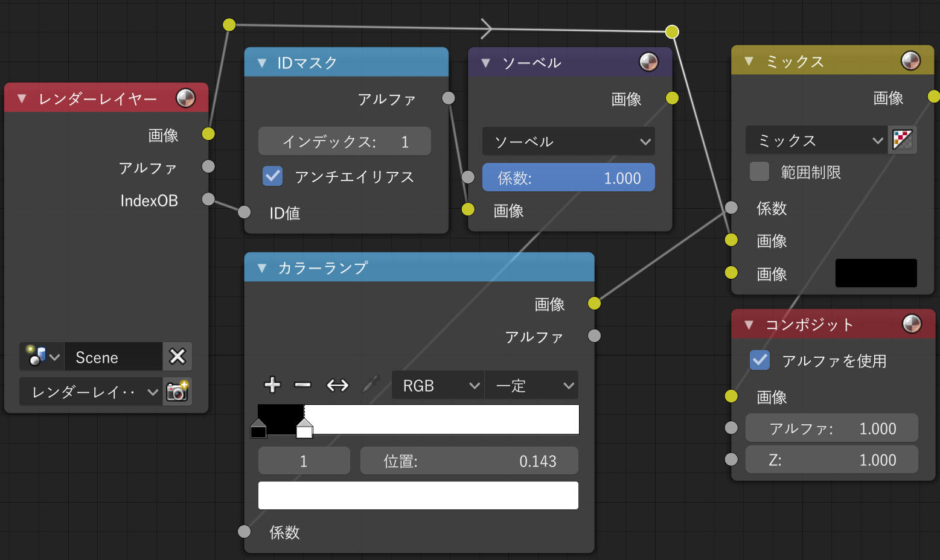Click the コンポジット 画像 input socket
The width and height of the screenshot is (940, 560).
point(731,396)
